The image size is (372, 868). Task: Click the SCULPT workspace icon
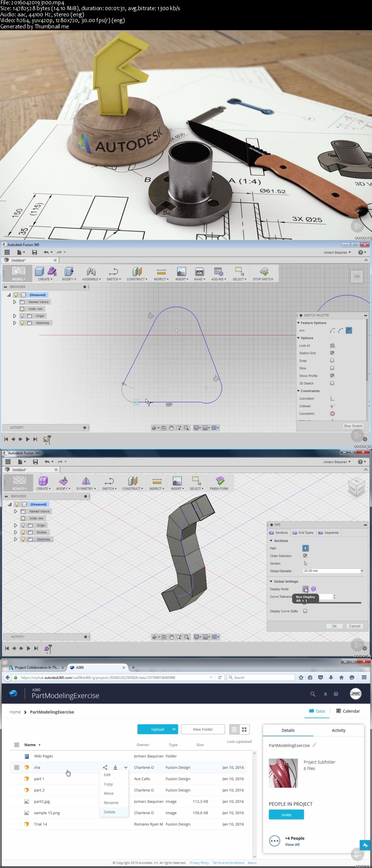click(19, 480)
